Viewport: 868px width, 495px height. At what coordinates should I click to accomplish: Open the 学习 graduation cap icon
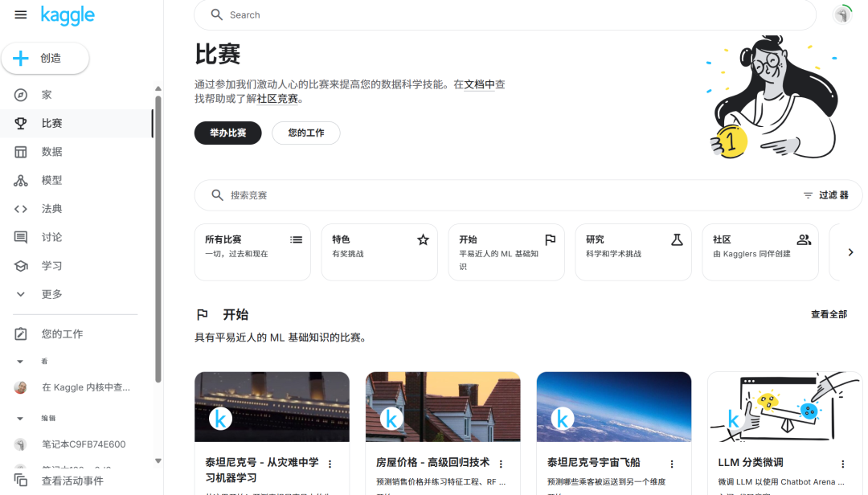coord(20,266)
